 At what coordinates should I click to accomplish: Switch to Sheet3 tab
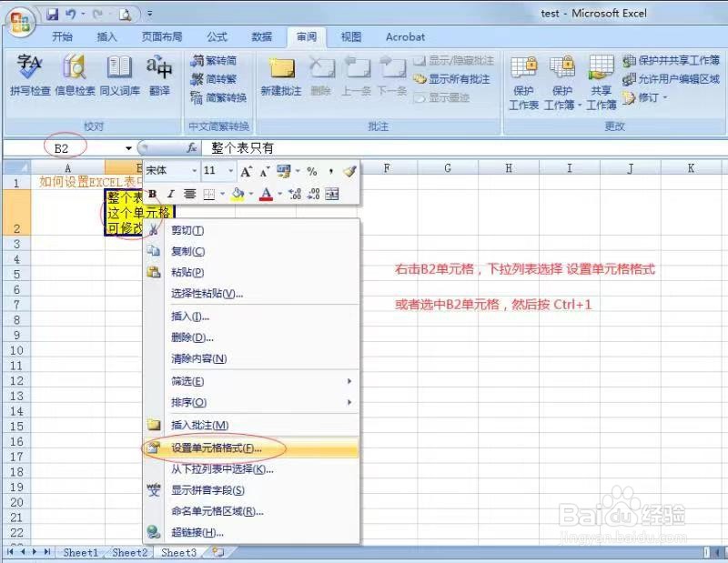pos(178,552)
